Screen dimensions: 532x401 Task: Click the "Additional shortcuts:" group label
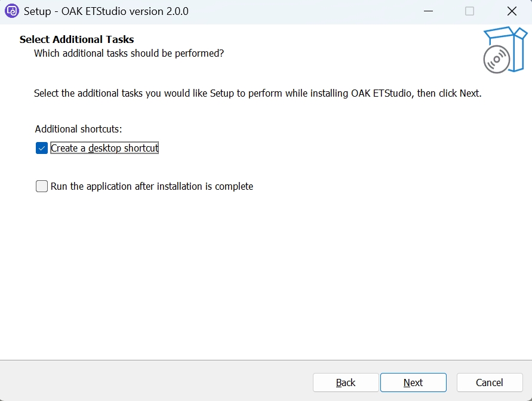[x=78, y=129]
